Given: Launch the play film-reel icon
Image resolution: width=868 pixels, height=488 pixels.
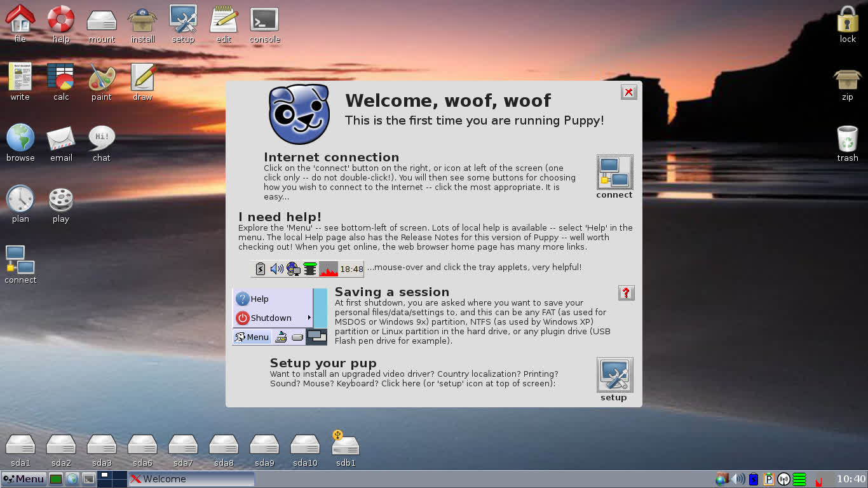Looking at the screenshot, I should pos(61,200).
